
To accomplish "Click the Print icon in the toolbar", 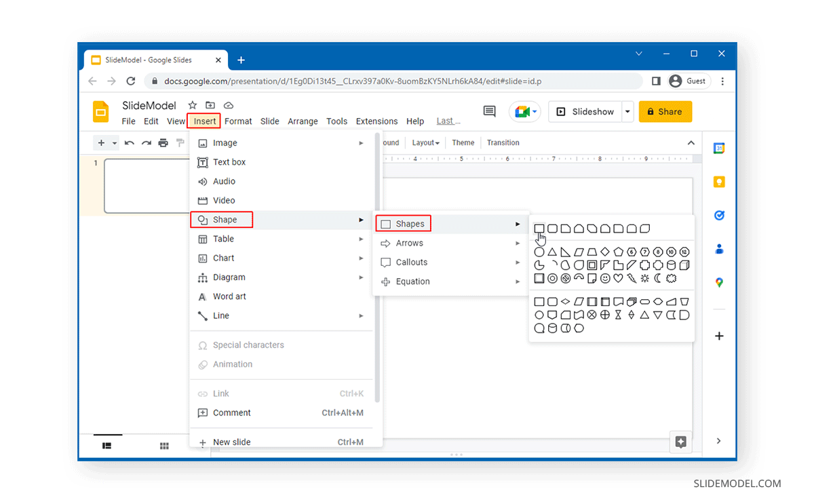I will pos(163,143).
